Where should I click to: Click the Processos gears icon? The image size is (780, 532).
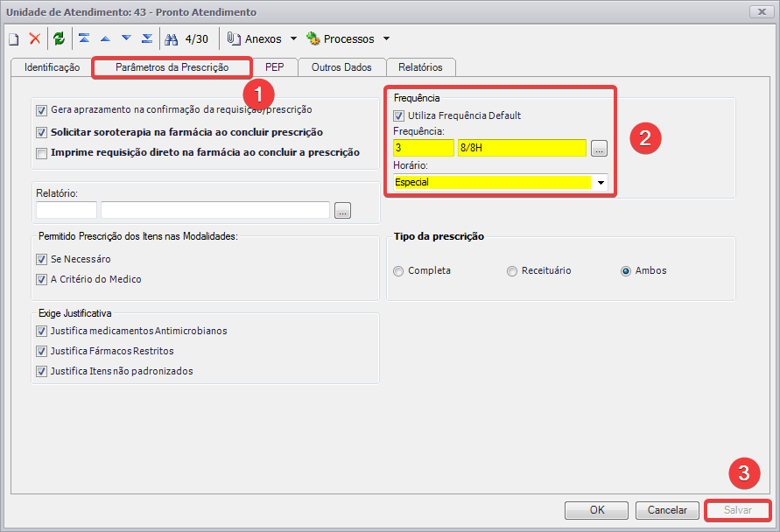click(x=313, y=38)
